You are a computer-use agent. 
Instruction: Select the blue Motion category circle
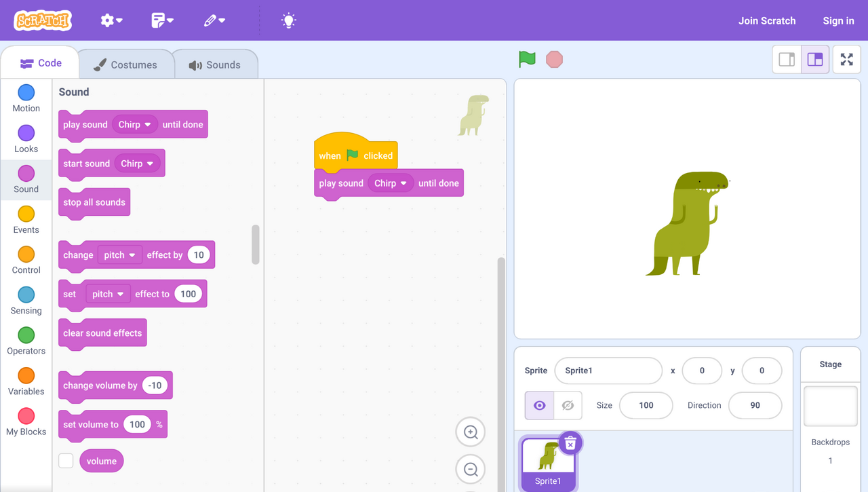[26, 93]
